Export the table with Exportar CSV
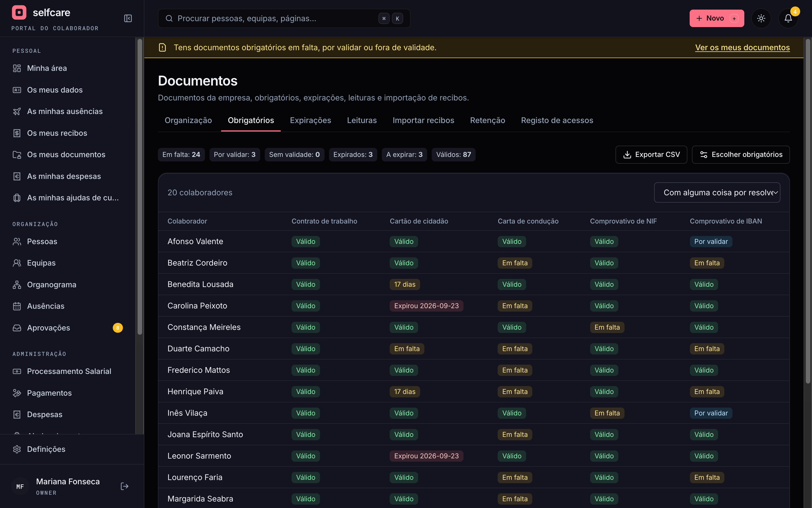 (x=651, y=155)
